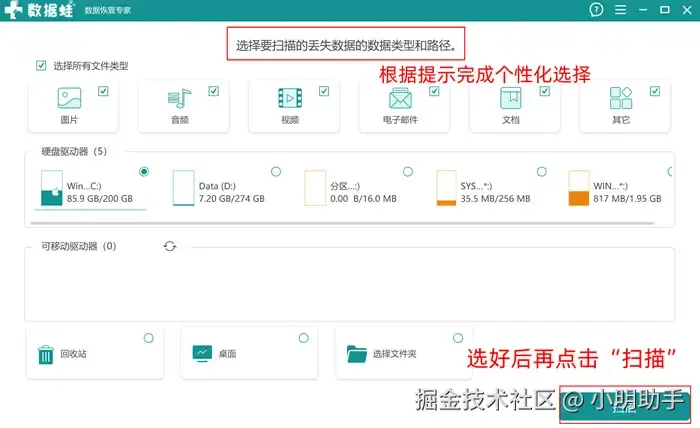Click the Win C: drive icon
Screen dimensions: 700x428
pyautogui.click(x=51, y=188)
